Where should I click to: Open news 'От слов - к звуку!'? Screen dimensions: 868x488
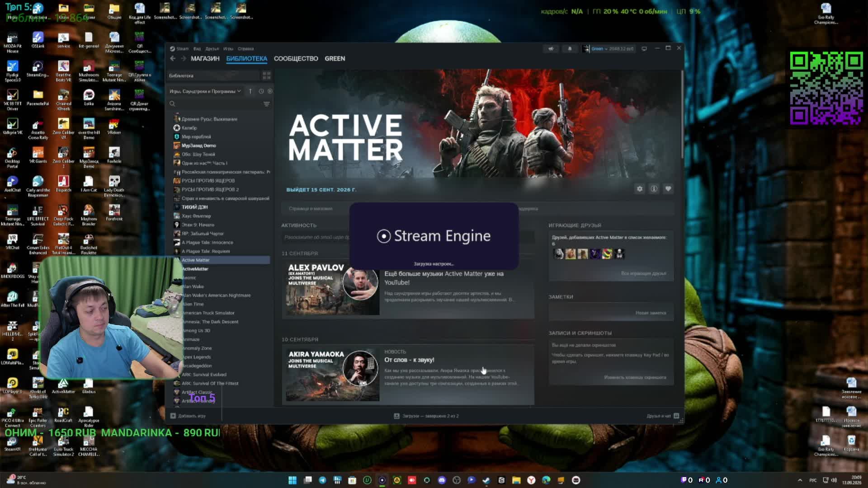[409, 360]
